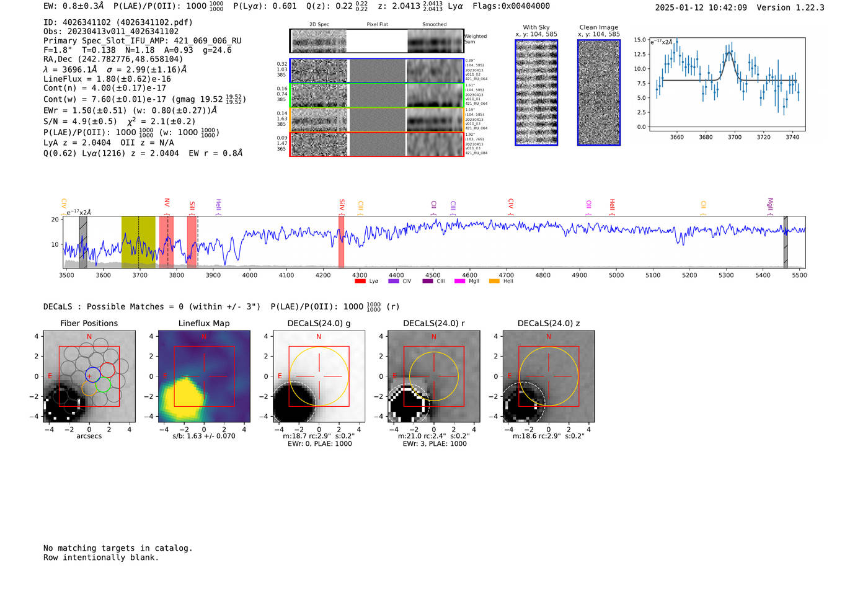Click the RA,Dec coordinates text
868x591 pixels.
tap(113, 60)
